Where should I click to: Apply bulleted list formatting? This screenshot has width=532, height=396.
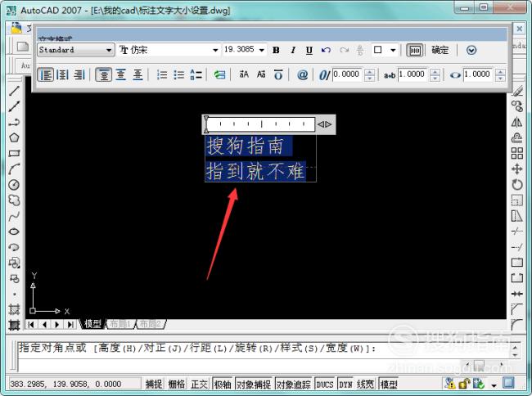pos(178,74)
